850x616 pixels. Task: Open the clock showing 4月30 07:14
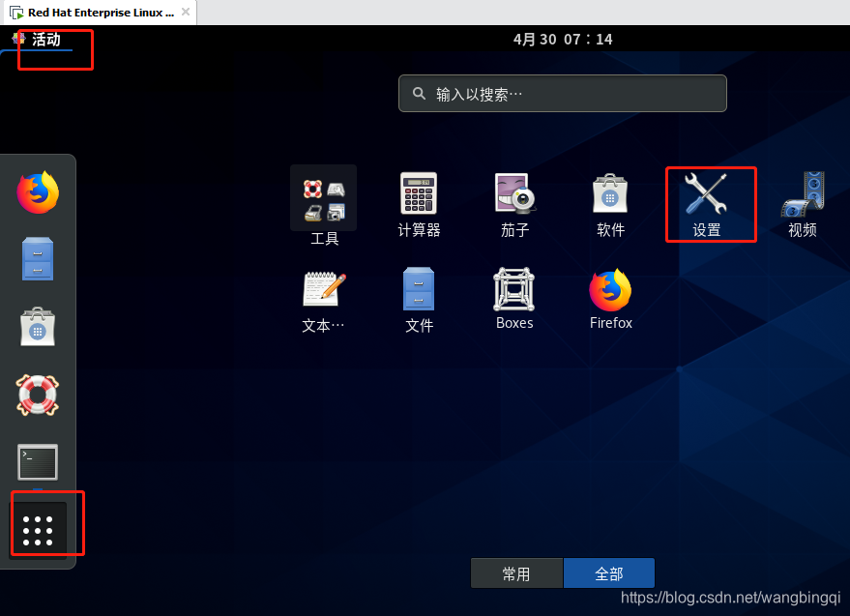click(563, 39)
